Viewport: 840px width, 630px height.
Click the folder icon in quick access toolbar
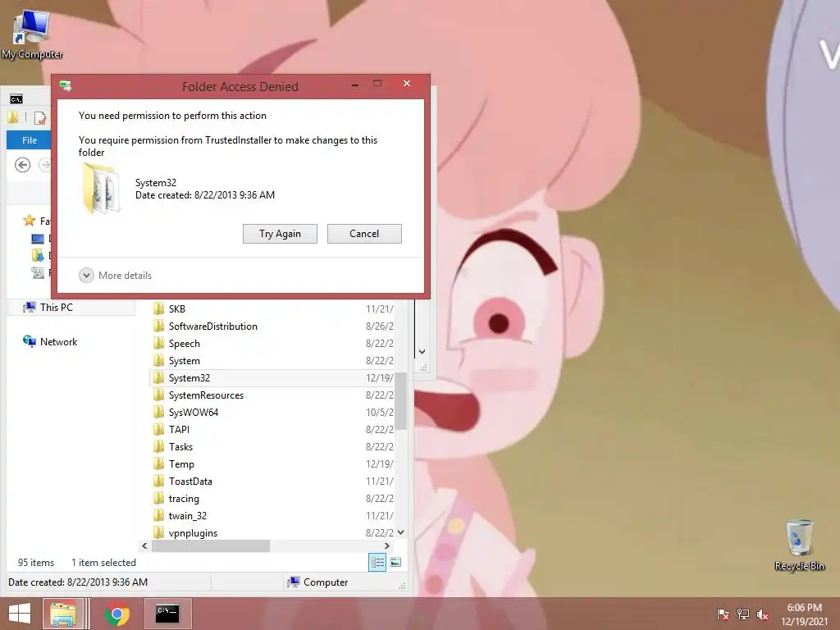[x=13, y=117]
